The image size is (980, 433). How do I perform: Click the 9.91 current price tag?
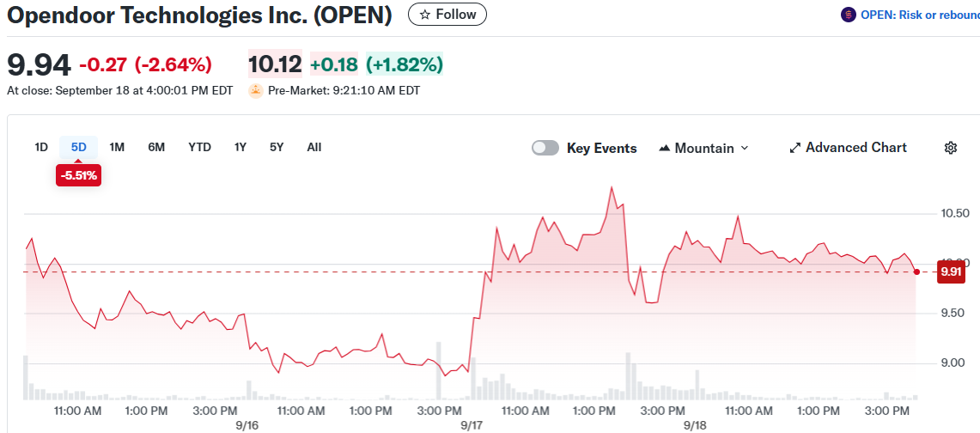(951, 271)
